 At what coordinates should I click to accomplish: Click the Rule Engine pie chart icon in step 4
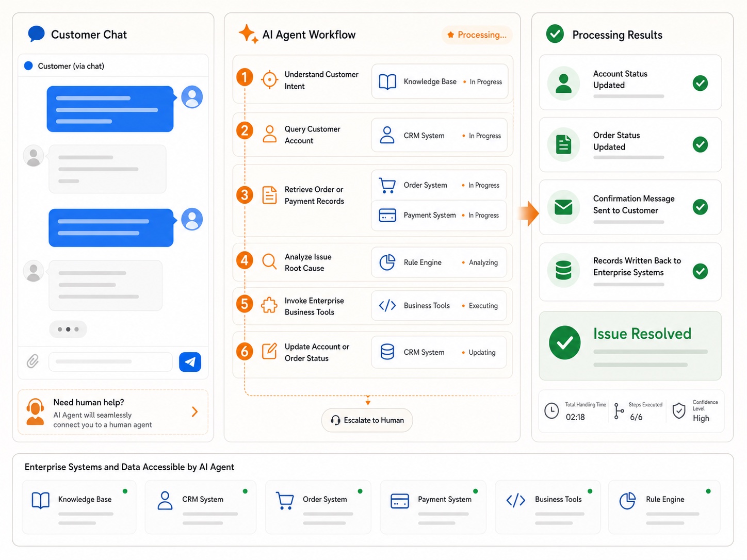[387, 262]
